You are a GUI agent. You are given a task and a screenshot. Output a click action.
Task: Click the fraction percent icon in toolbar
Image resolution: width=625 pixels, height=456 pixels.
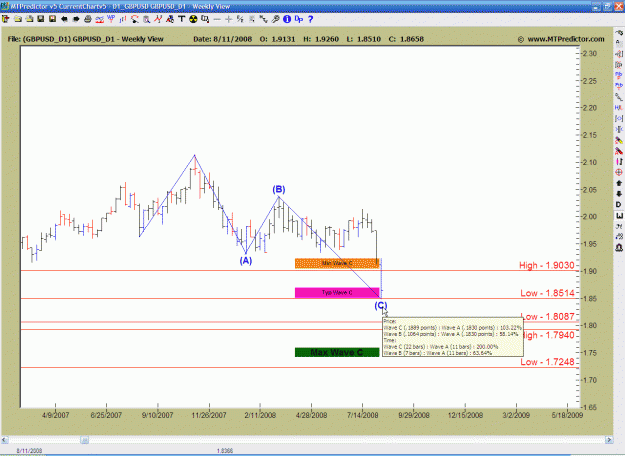click(x=240, y=19)
